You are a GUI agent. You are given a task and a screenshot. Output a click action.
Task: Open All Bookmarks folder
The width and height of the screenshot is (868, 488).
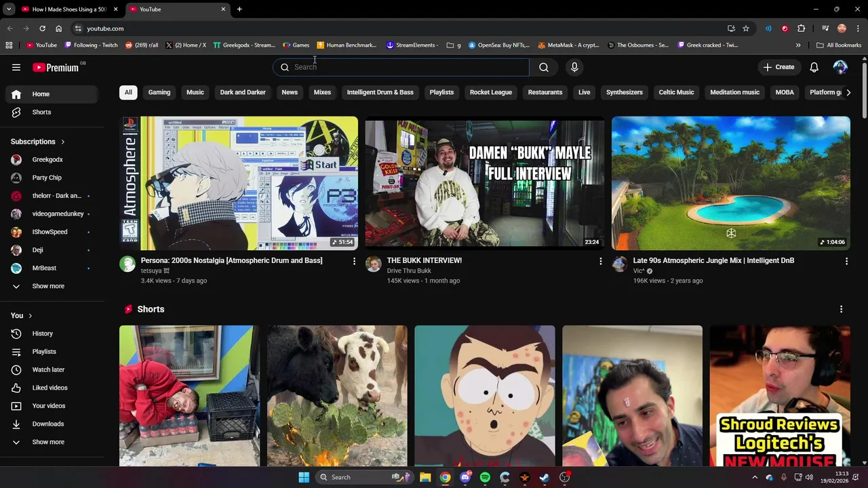[x=839, y=45]
